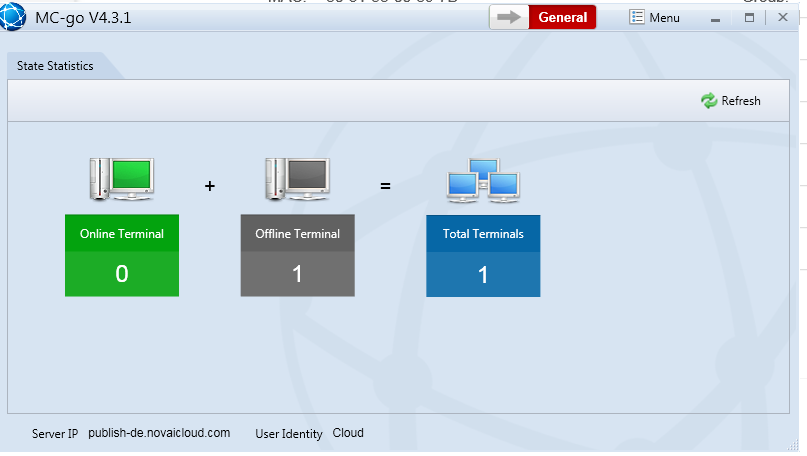The width and height of the screenshot is (807, 456).
Task: Click the publish-de.novaicloud.com server address
Action: click(159, 434)
